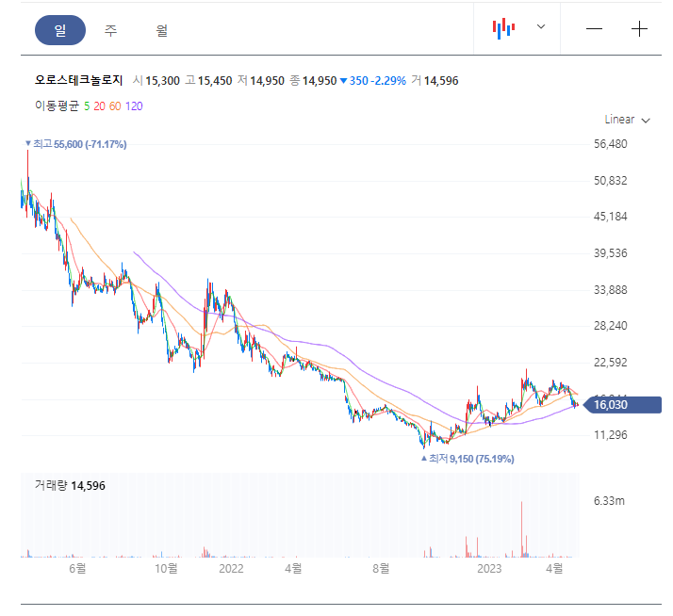Click the 6.33m volume axis label
This screenshot has width=673, height=616.
coord(609,500)
